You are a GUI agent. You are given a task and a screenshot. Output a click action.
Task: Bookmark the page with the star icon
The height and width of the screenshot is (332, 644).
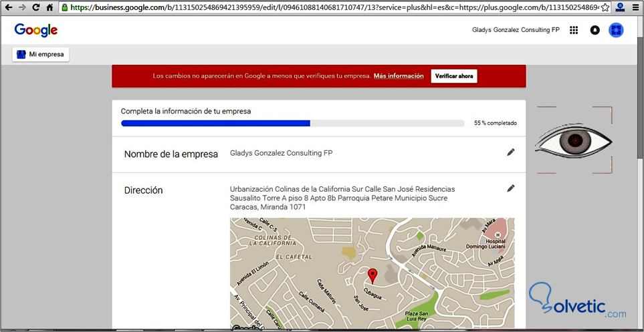[605, 7]
